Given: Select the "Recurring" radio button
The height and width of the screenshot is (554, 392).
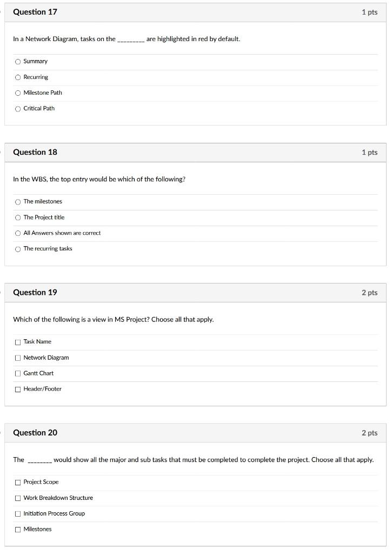Looking at the screenshot, I should click(x=18, y=77).
